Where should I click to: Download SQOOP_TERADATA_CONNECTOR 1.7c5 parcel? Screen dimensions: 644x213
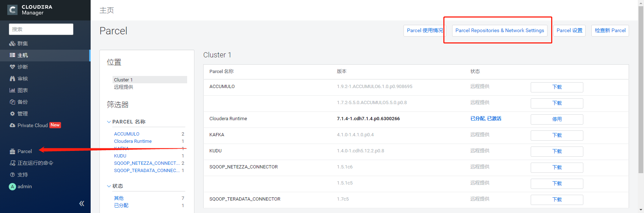coord(557,200)
